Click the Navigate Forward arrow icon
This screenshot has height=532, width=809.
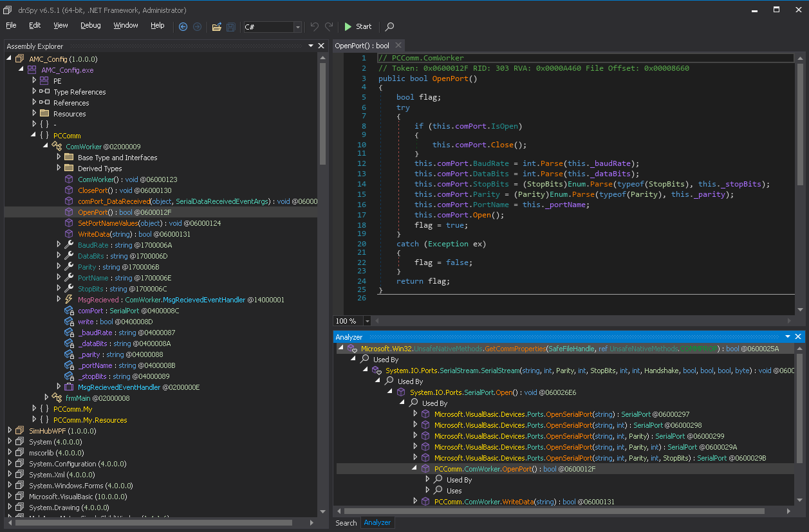tap(197, 26)
